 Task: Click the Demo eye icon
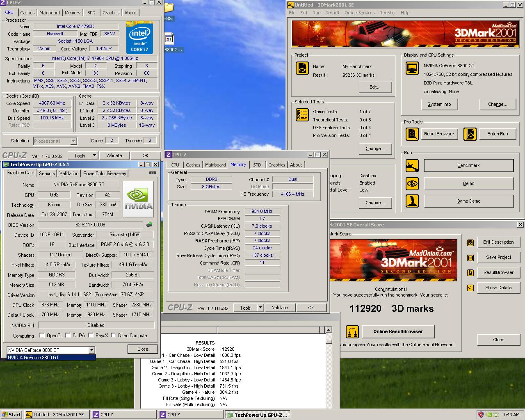[412, 183]
